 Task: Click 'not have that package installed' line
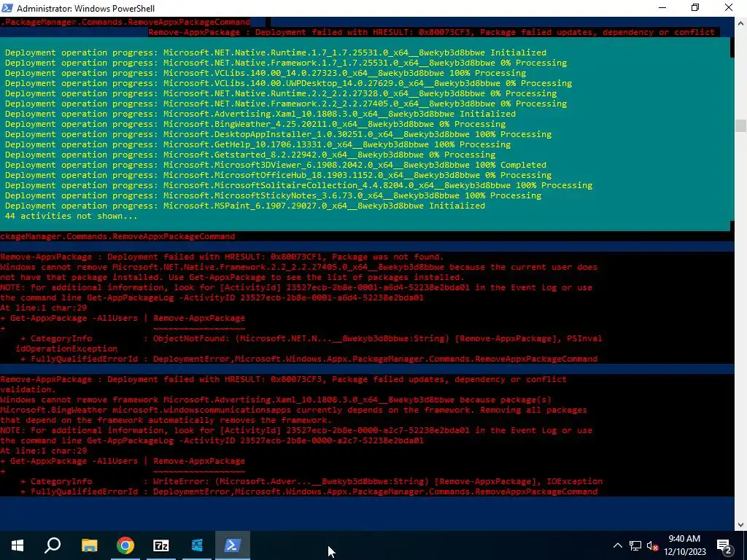pyautogui.click(x=232, y=277)
